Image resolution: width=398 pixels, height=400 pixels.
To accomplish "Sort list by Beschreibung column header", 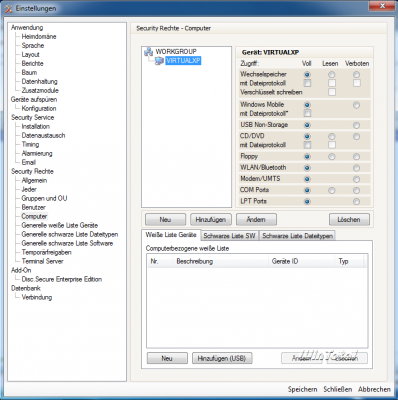I will tap(220, 261).
